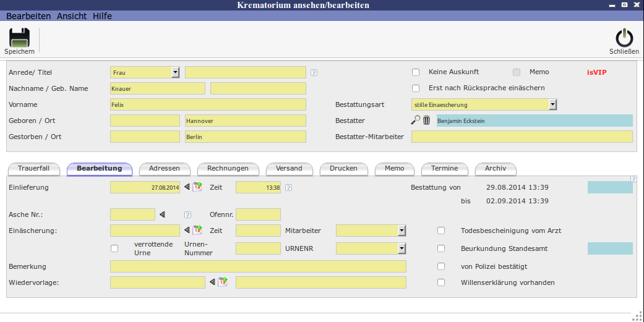Click the Schließen power icon
Image resolution: width=644 pixels, height=322 pixels.
tap(624, 38)
